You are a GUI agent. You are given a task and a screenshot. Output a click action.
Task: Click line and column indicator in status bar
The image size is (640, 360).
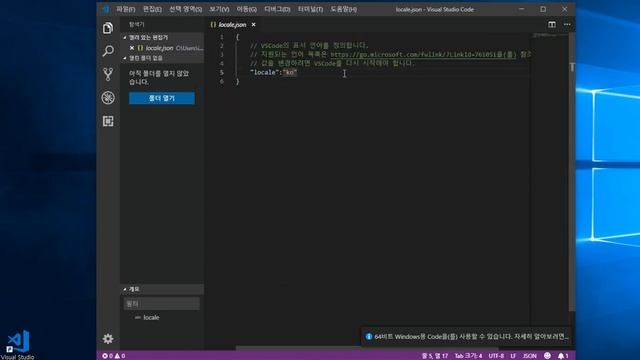point(434,356)
